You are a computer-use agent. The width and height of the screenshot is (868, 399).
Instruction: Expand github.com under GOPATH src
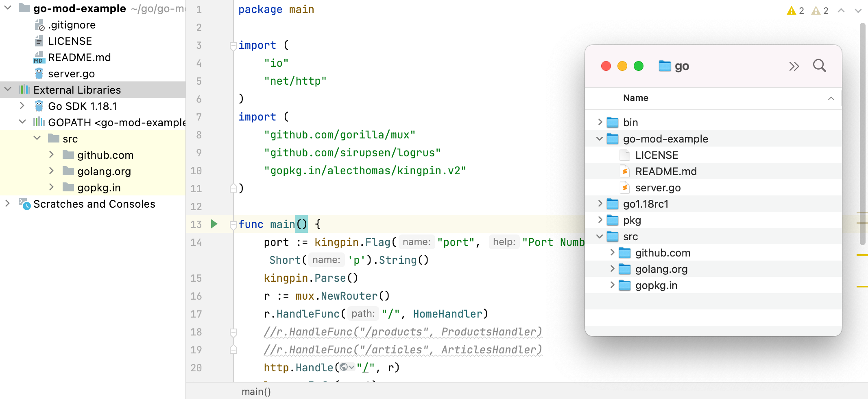point(52,155)
